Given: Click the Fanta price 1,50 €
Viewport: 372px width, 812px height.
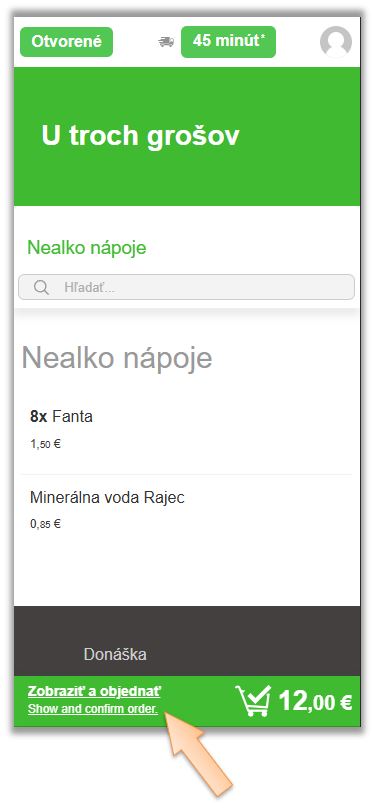Looking at the screenshot, I should pos(46,444).
